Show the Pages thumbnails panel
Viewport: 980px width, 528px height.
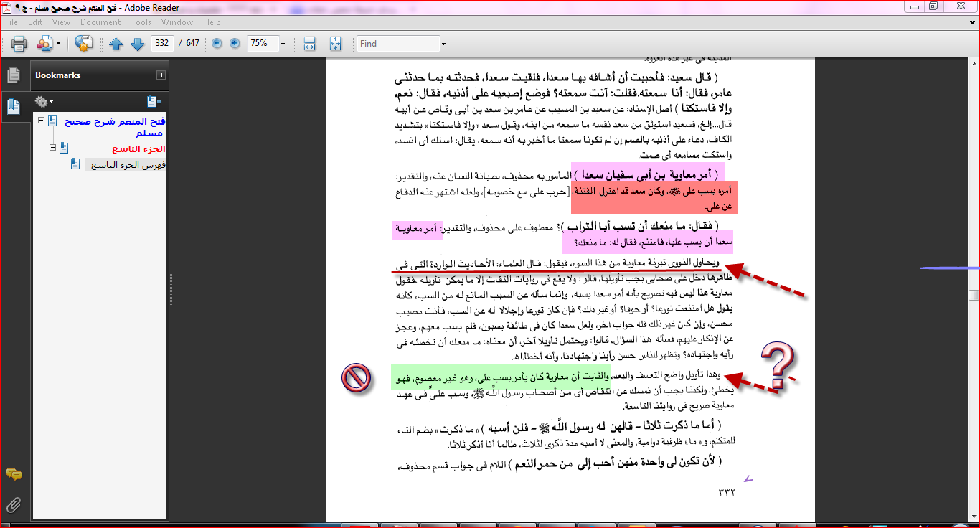click(13, 75)
